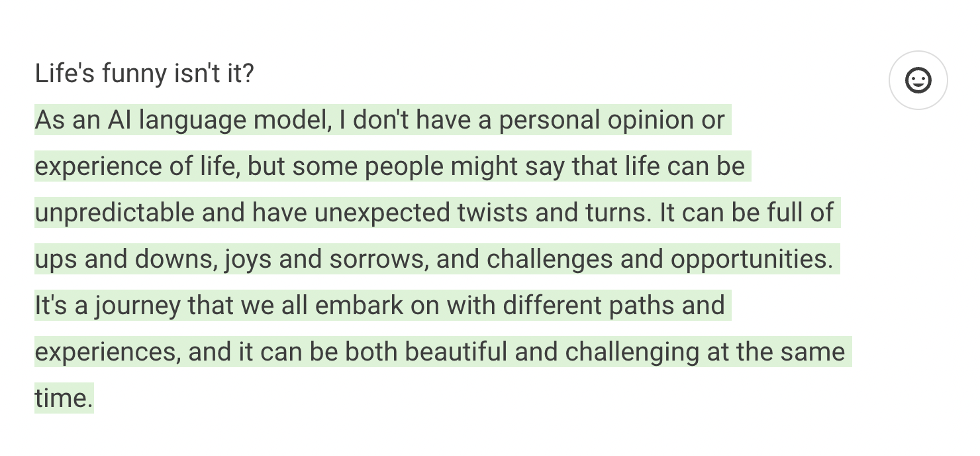Screen dimensions: 980x456
Task: Click the word "embark" in the response
Action: coord(359,306)
